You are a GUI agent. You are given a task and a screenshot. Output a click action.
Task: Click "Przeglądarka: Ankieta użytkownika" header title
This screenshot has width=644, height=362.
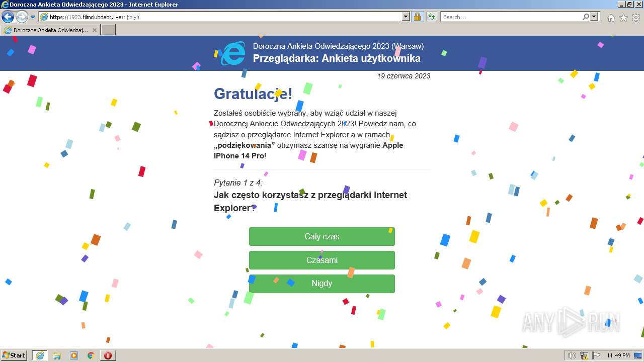(x=337, y=58)
